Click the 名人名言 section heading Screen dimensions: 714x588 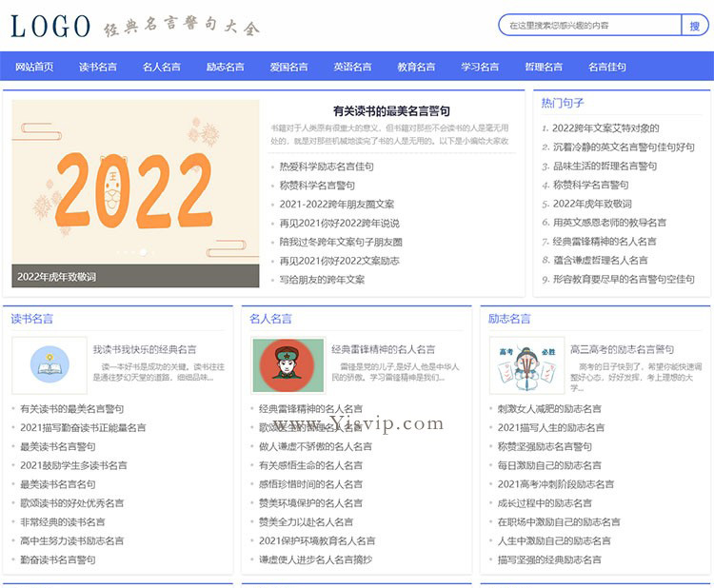pyautogui.click(x=270, y=319)
